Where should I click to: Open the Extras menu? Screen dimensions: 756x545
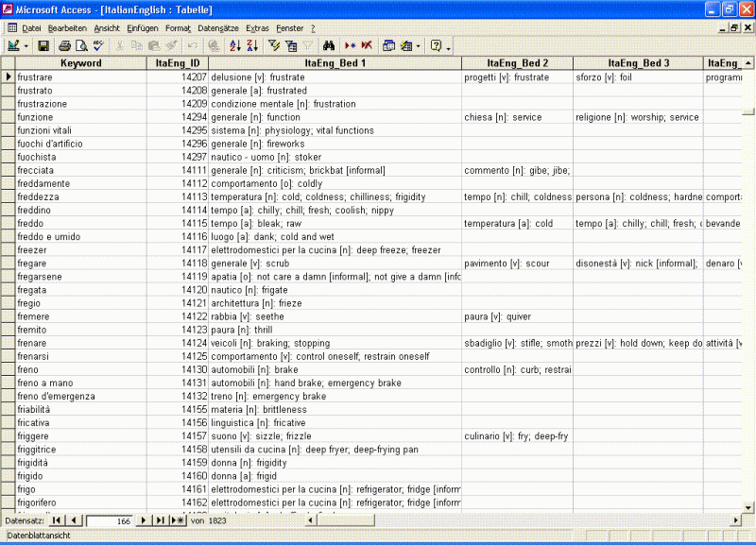pos(257,28)
